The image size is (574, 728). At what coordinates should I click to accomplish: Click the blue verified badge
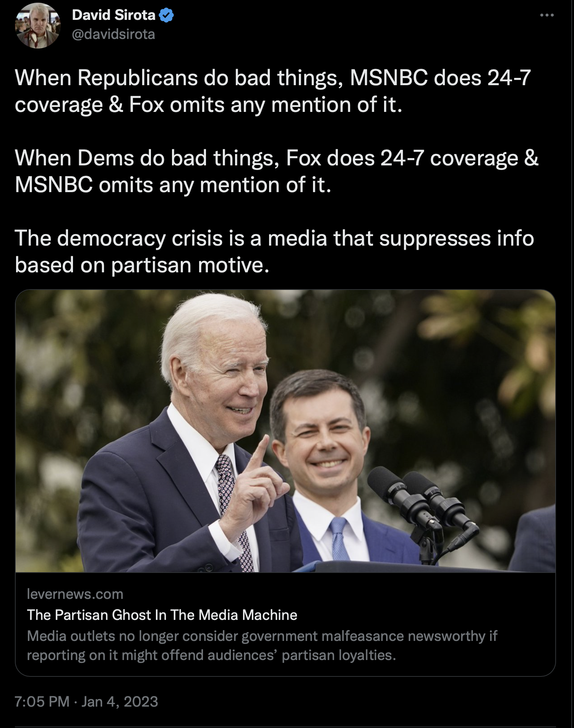tap(166, 15)
